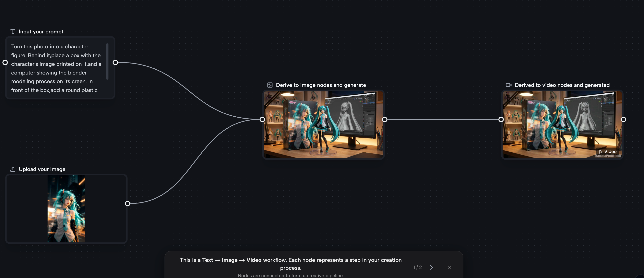The width and height of the screenshot is (644, 278).
Task: Click the Derived to video nodes label
Action: click(562, 85)
